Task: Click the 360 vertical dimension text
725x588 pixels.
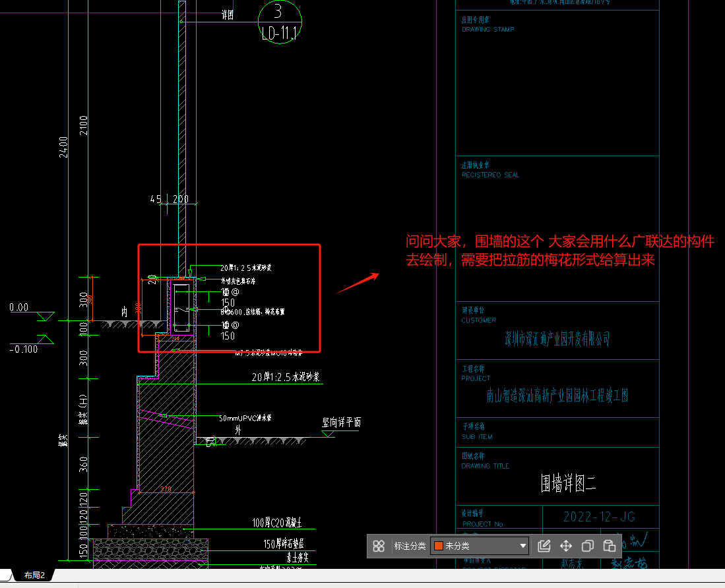Action: (83, 464)
